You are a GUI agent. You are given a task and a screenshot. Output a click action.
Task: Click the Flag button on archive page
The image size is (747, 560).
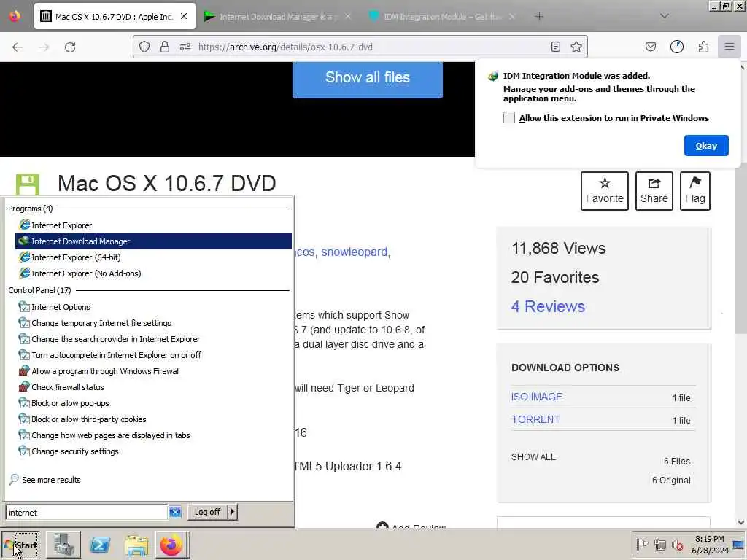coord(695,191)
